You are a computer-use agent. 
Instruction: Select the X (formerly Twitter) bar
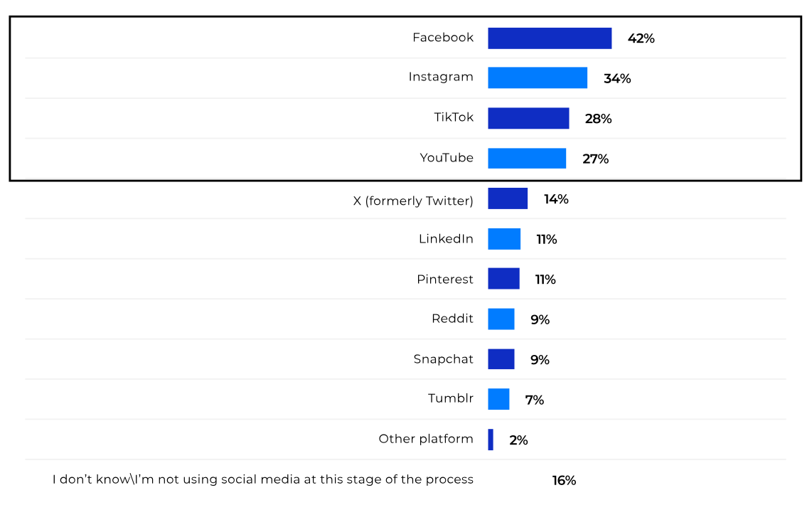point(508,198)
